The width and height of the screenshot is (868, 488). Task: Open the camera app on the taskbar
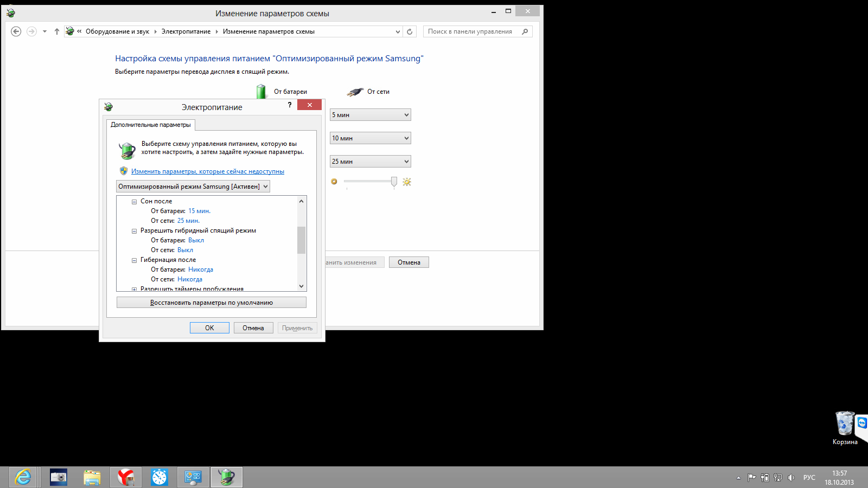(59, 477)
